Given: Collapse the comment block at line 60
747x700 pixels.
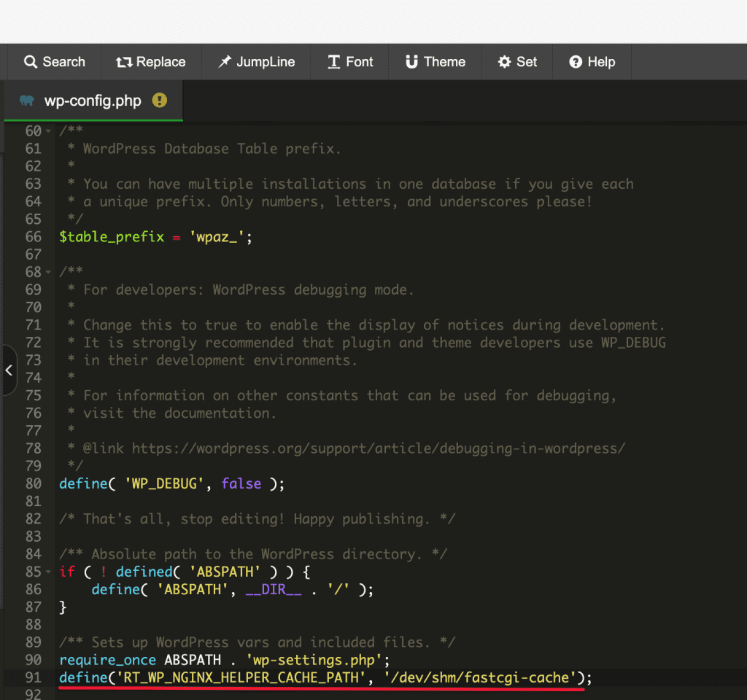Looking at the screenshot, I should (48, 131).
